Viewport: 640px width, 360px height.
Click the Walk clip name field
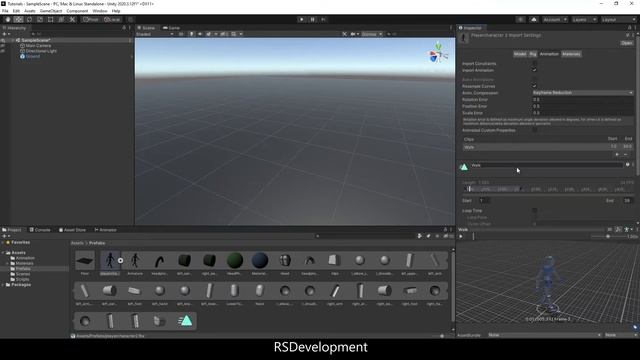[547, 165]
